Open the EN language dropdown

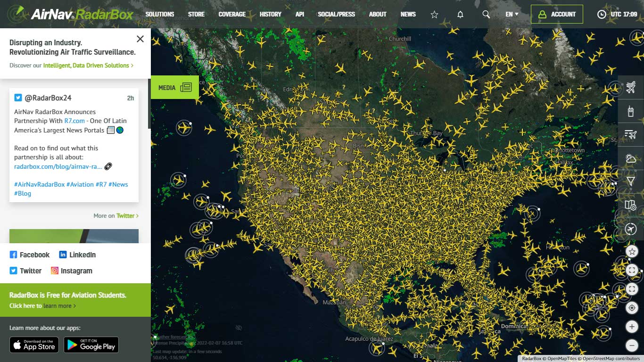click(512, 14)
